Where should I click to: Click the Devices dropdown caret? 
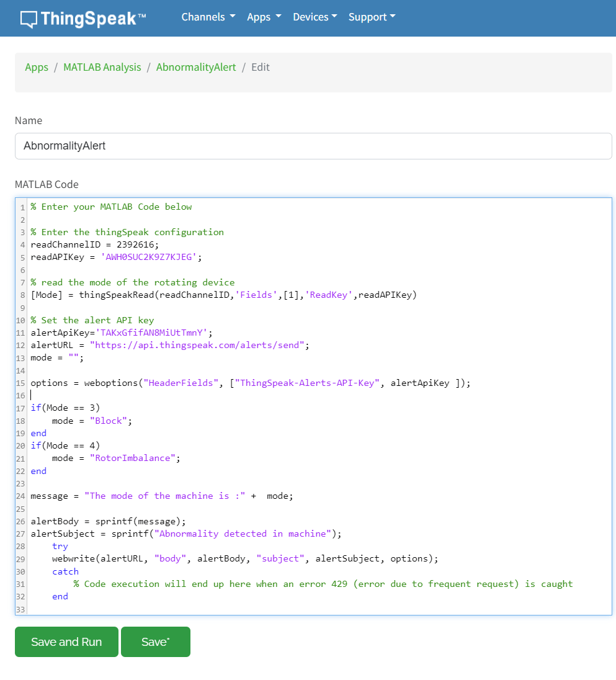tap(335, 17)
